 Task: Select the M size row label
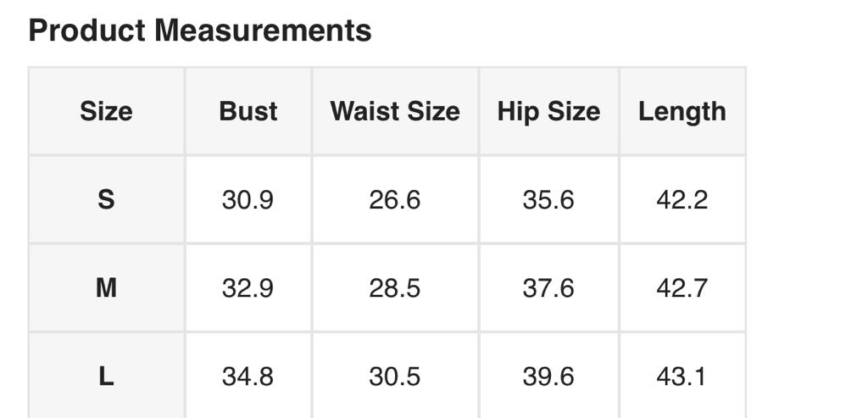[x=106, y=288]
